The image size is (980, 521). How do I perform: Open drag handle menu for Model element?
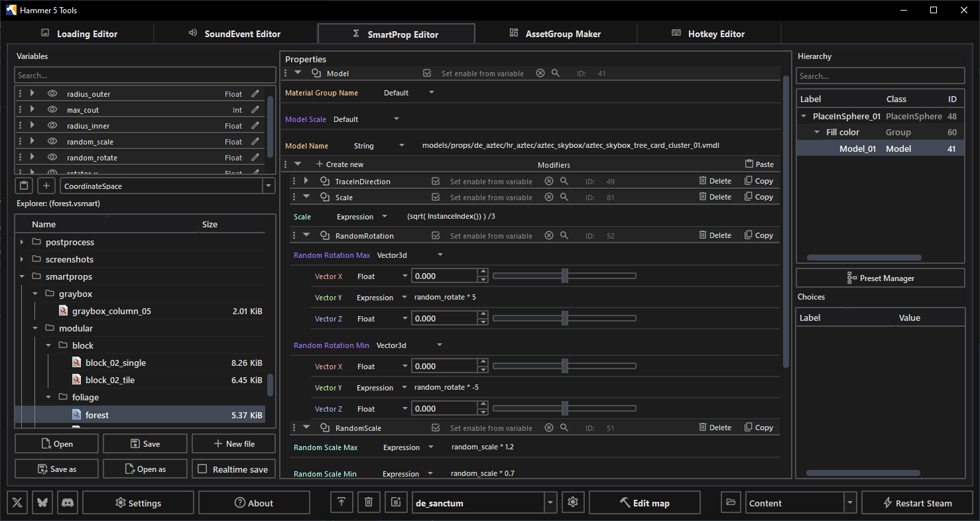pos(286,74)
